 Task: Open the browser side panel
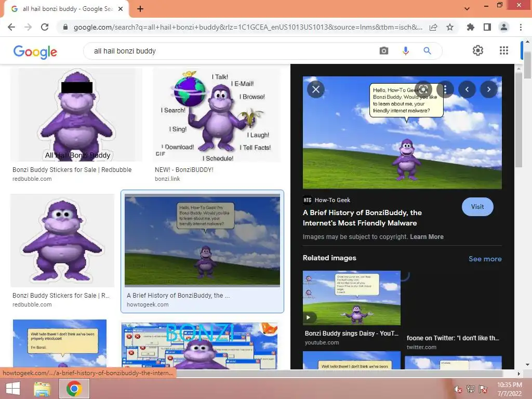(487, 27)
